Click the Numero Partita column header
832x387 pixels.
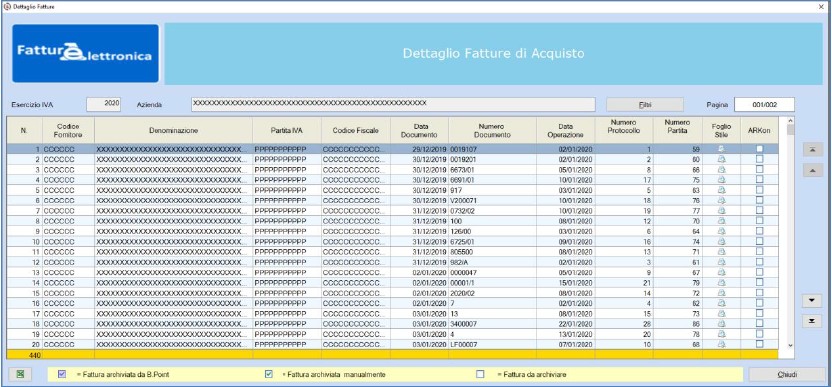pos(678,131)
